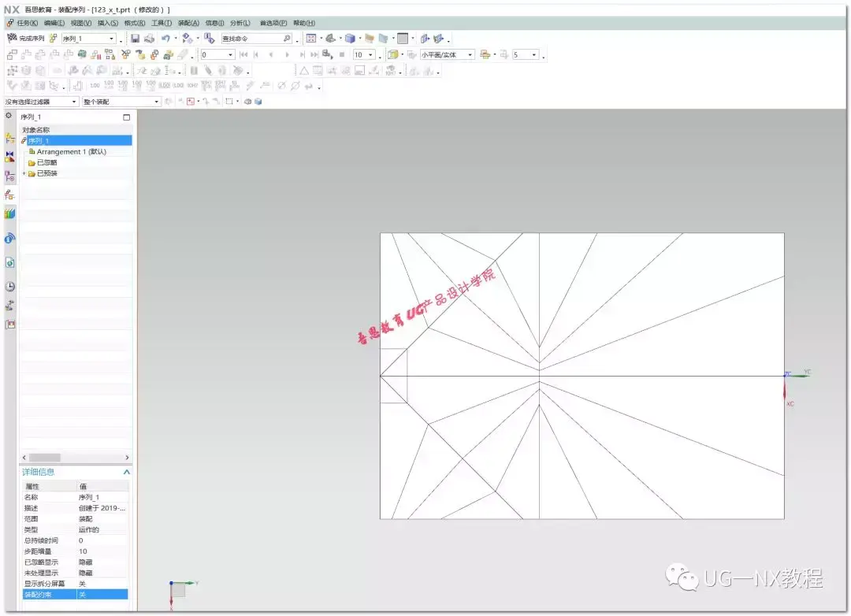Click the new sequence icon beside 完成序列

point(54,38)
